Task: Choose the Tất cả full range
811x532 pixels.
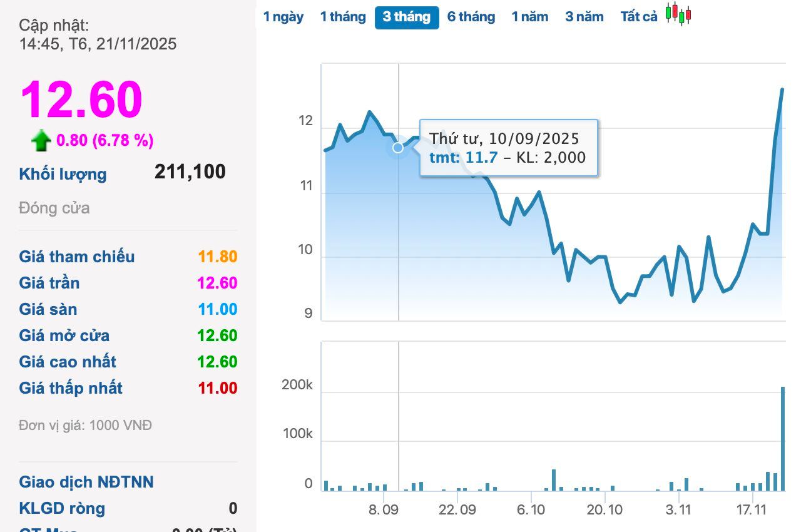Action: tap(639, 17)
